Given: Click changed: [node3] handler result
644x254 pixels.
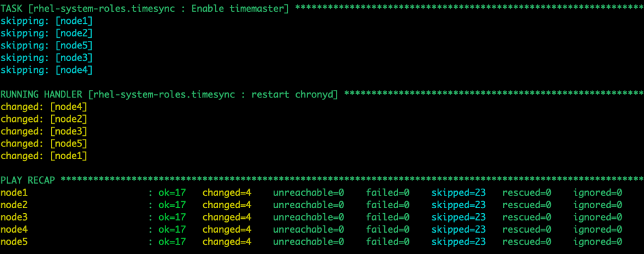Looking at the screenshot, I should [43, 131].
